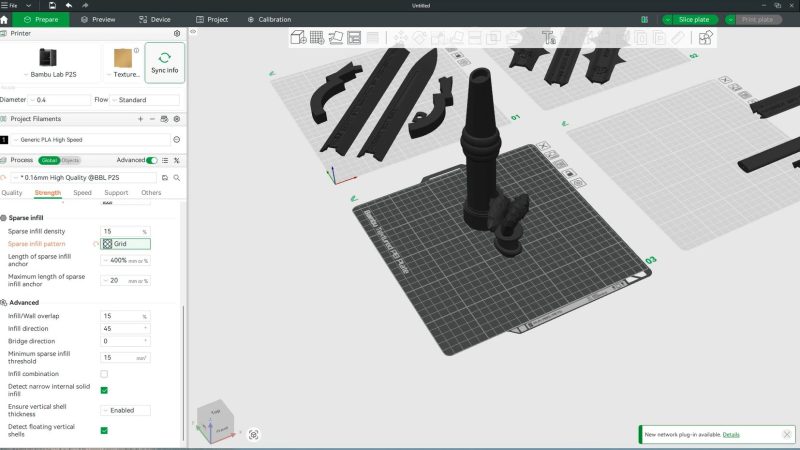This screenshot has width=800, height=450.
Task: Open the Assembly view icon
Action: point(706,38)
